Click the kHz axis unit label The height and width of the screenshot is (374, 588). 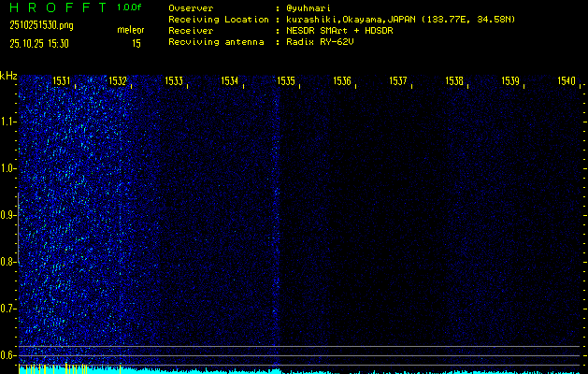click(8, 76)
